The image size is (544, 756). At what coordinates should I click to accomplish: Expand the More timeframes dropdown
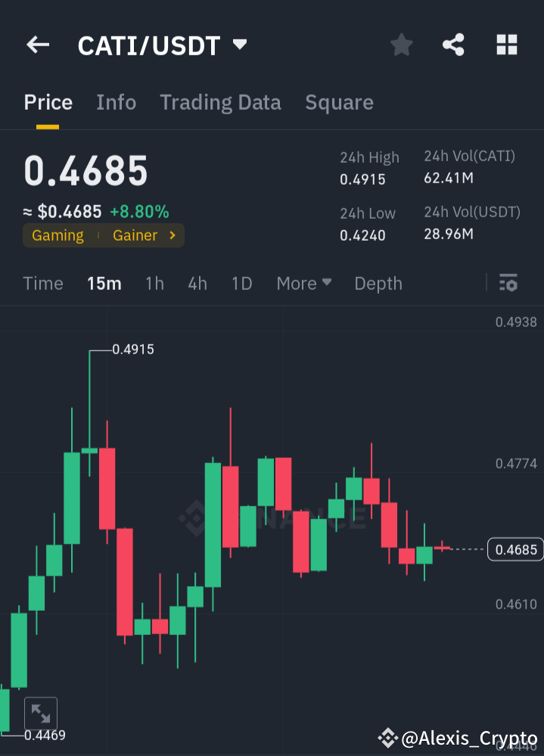303,283
